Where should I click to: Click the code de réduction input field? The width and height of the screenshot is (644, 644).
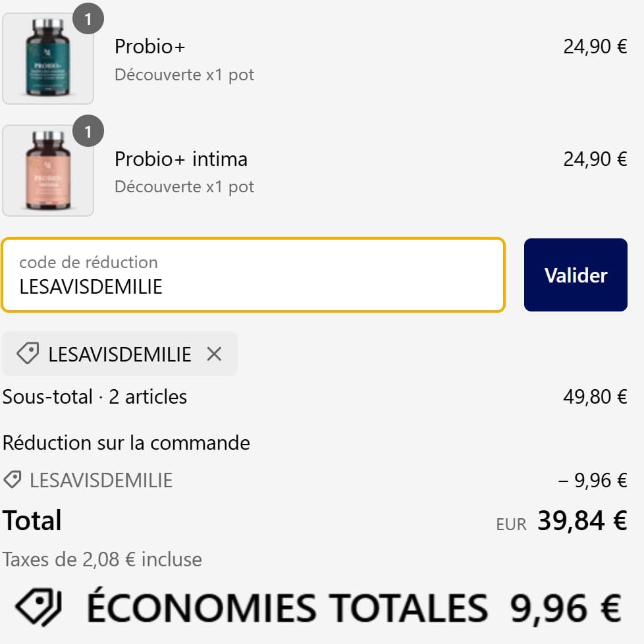coord(254,275)
